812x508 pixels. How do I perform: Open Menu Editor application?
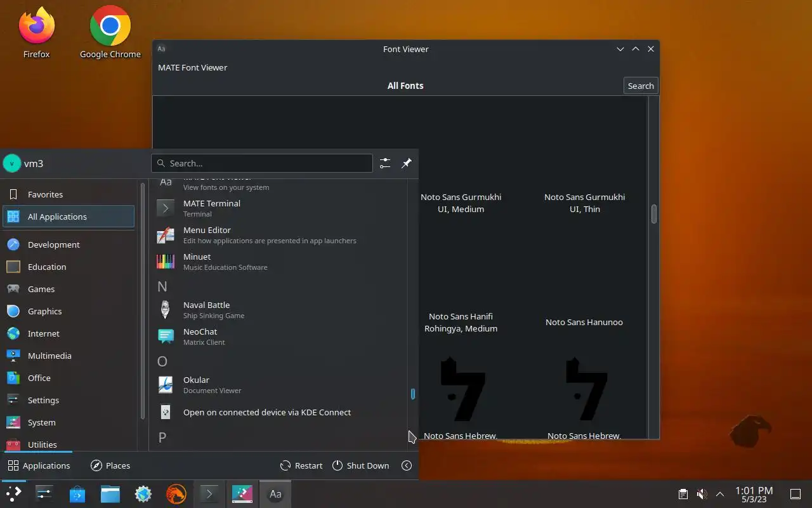coord(279,235)
